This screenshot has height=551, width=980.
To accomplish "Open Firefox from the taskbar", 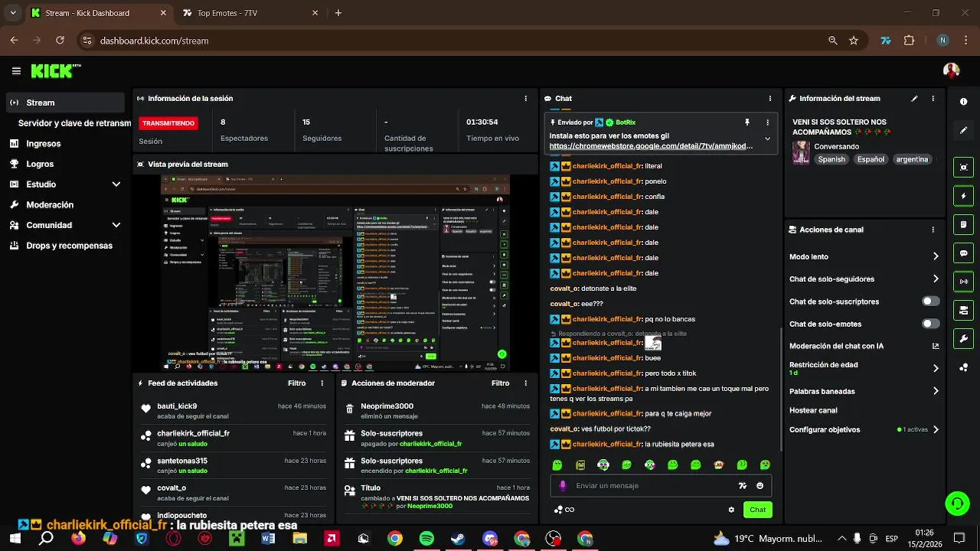I will [78, 539].
